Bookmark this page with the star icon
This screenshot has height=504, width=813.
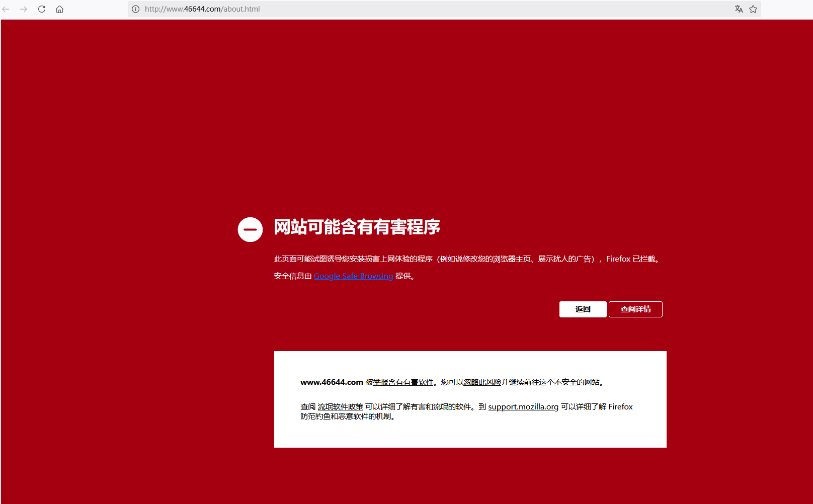click(x=753, y=9)
